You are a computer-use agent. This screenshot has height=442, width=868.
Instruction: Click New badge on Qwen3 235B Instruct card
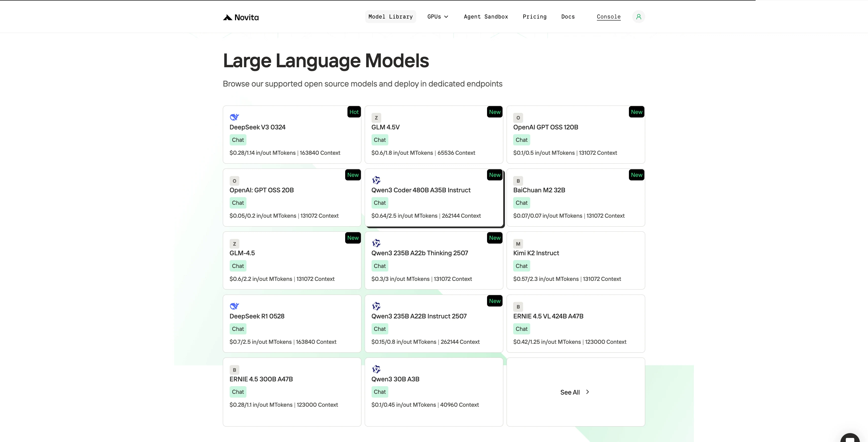point(495,301)
